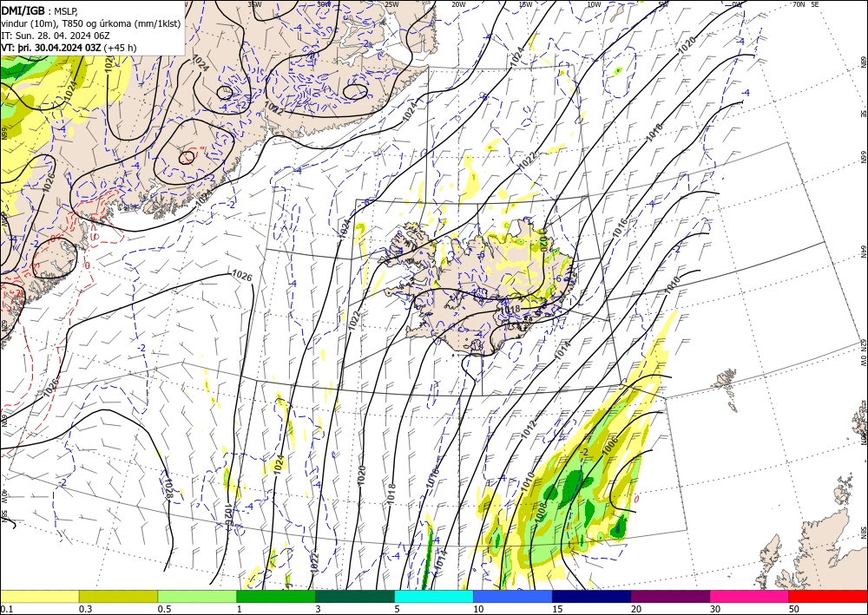Click the red 50 mm legend color band
This screenshot has height=615, width=868.
click(x=828, y=596)
